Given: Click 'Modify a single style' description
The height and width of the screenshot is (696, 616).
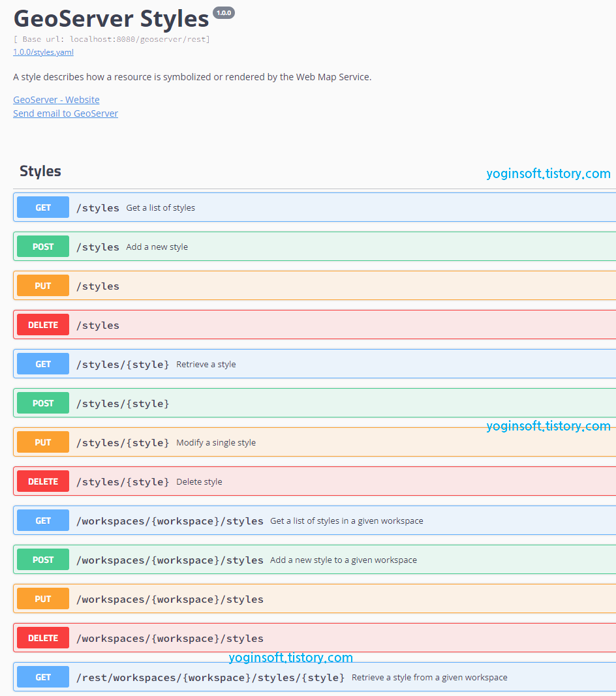Looking at the screenshot, I should pos(216,442).
